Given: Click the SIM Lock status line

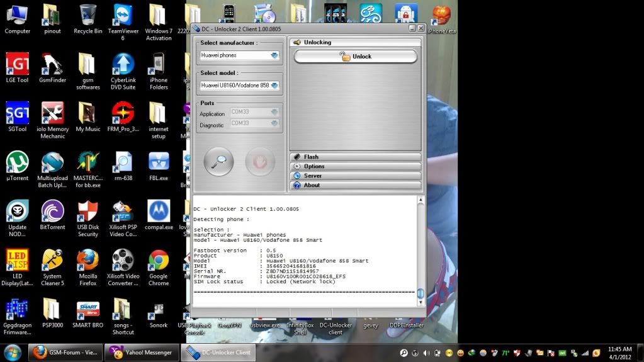Looking at the screenshot, I should pyautogui.click(x=264, y=282).
